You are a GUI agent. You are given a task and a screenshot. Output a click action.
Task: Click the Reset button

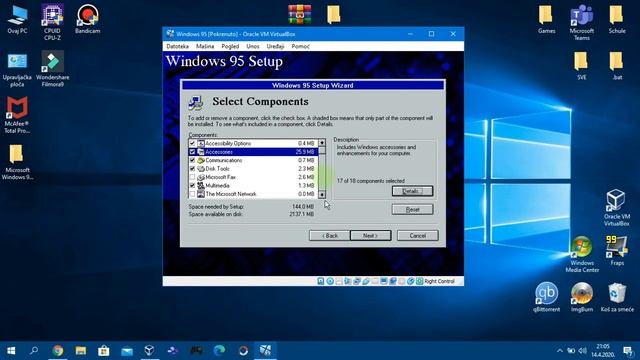[x=412, y=209]
